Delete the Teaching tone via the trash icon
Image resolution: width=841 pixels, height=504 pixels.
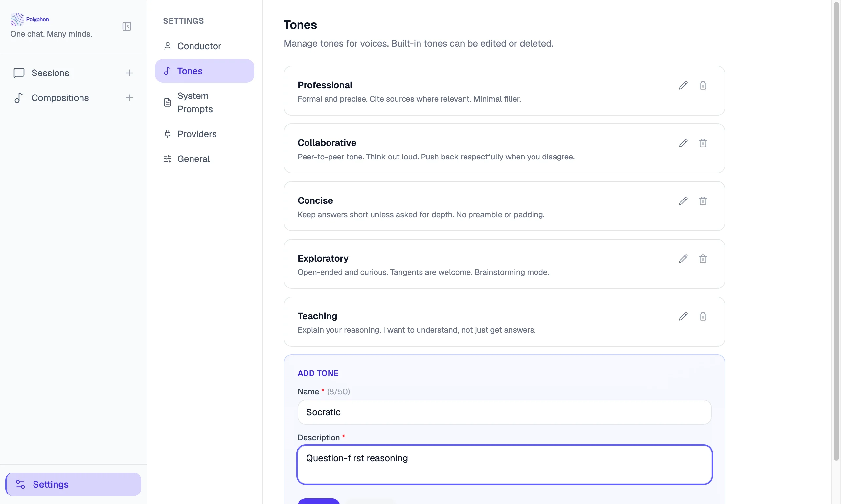[x=703, y=316]
